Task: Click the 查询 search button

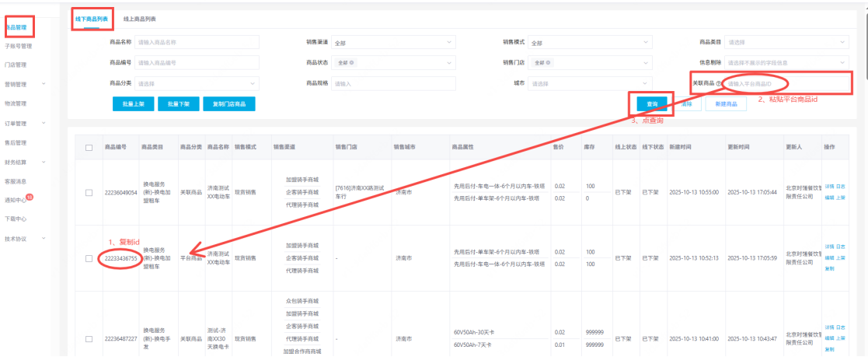Action: coord(651,103)
